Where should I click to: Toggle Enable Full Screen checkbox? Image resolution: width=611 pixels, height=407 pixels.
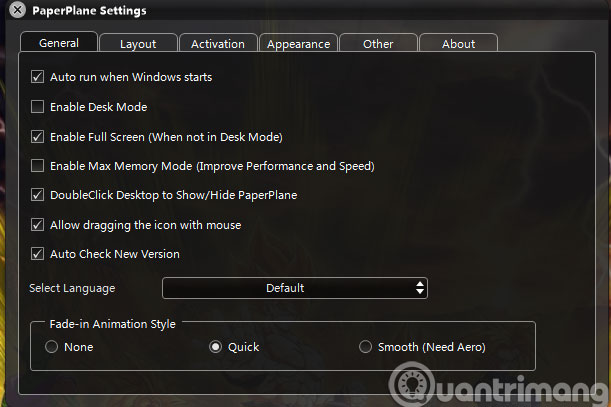coord(37,137)
